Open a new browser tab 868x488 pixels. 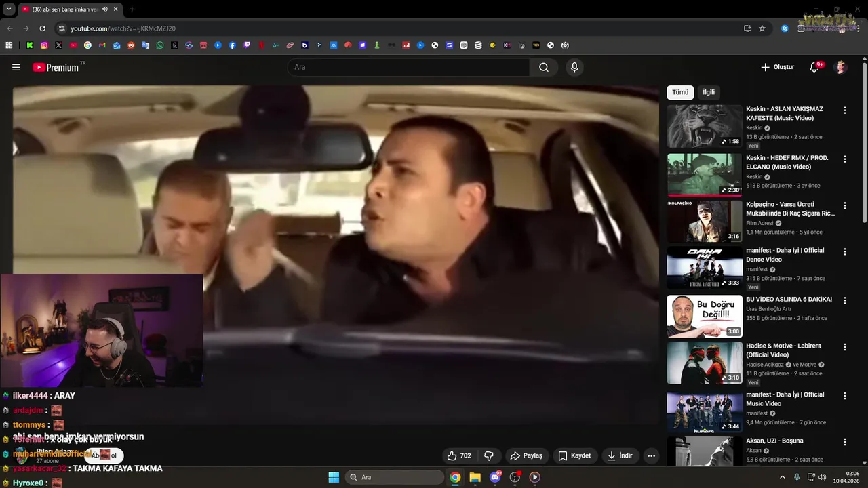tap(132, 9)
